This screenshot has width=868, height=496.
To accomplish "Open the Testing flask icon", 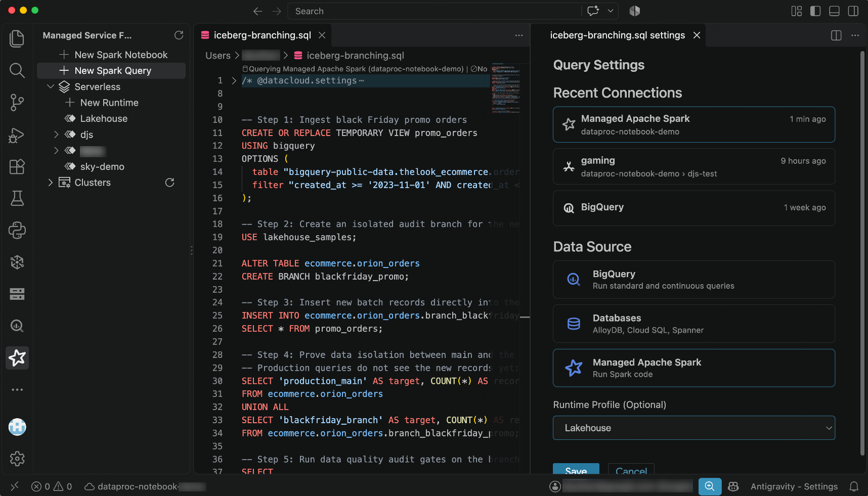I will (x=17, y=198).
